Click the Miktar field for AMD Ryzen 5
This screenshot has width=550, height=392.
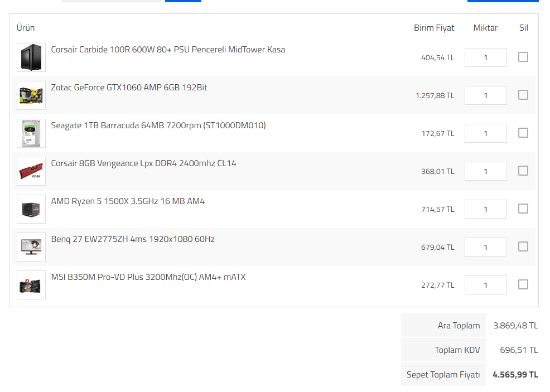[485, 209]
